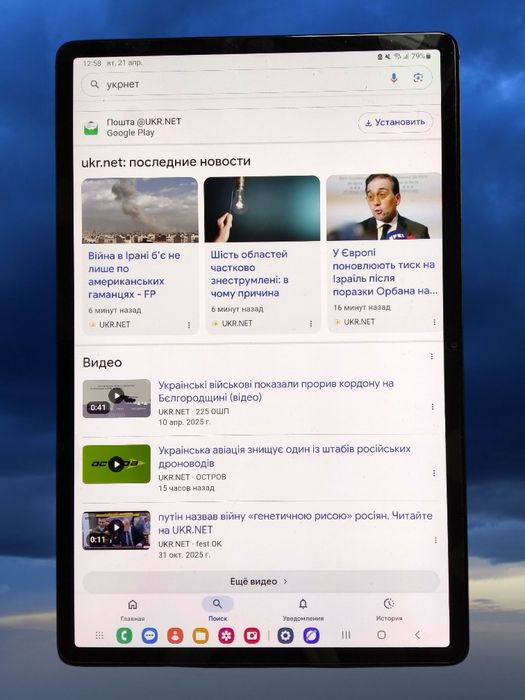Tap UKR.NET source label under У Європі
The image size is (525, 700).
(x=359, y=321)
